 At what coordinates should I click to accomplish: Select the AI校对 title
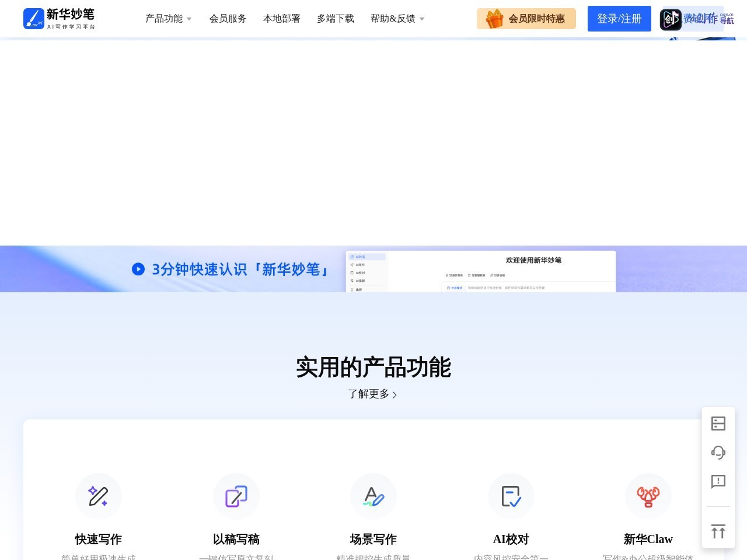511,539
